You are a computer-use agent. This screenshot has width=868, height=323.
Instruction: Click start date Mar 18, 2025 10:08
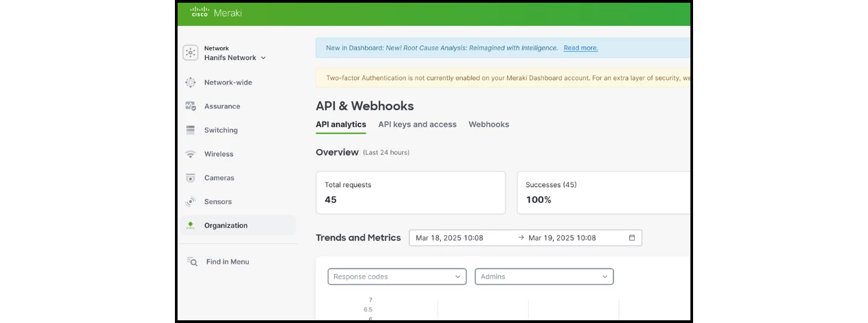tap(450, 238)
